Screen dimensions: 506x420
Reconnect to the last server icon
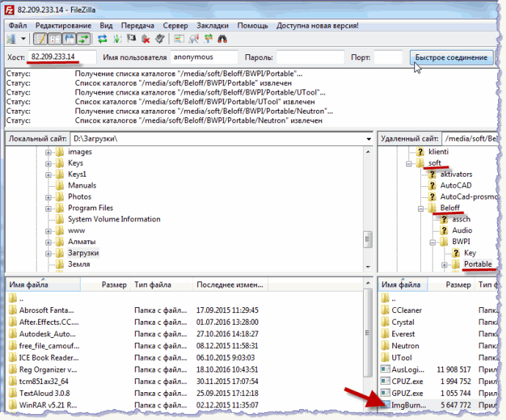coord(160,39)
